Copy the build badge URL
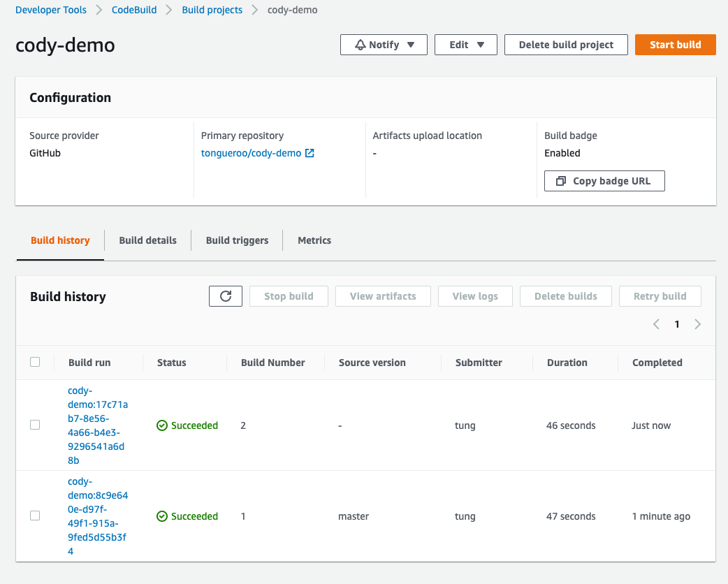 (x=604, y=181)
